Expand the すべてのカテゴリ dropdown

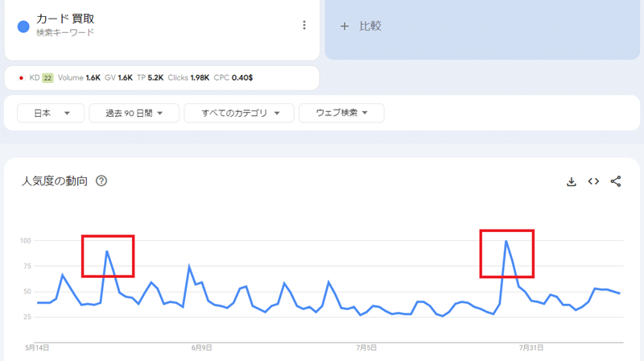(x=239, y=113)
